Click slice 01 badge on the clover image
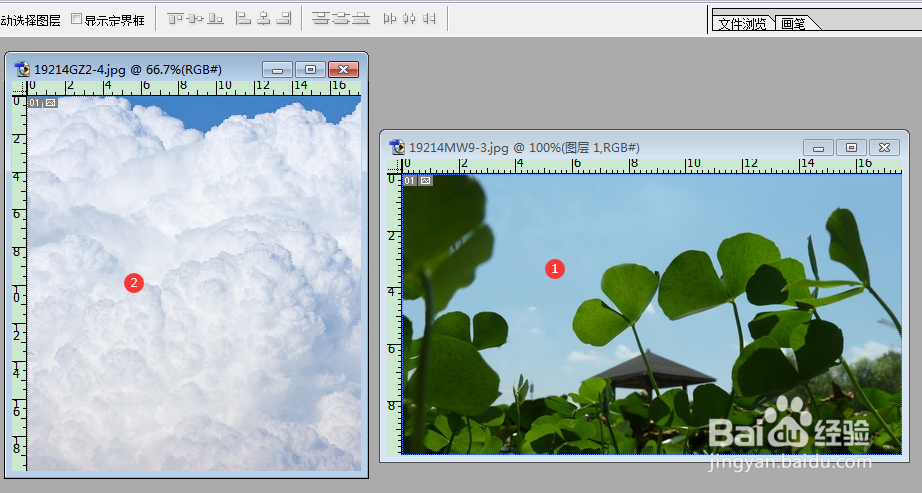922x493 pixels. click(x=410, y=181)
